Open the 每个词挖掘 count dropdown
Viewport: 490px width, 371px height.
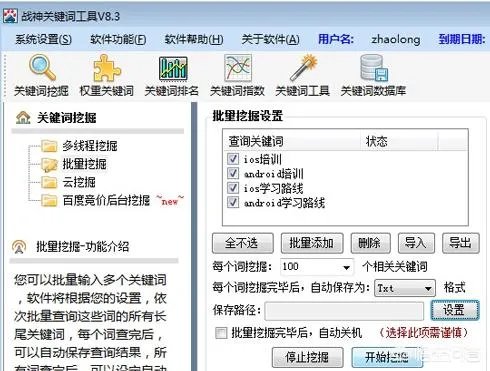pyautogui.click(x=347, y=267)
